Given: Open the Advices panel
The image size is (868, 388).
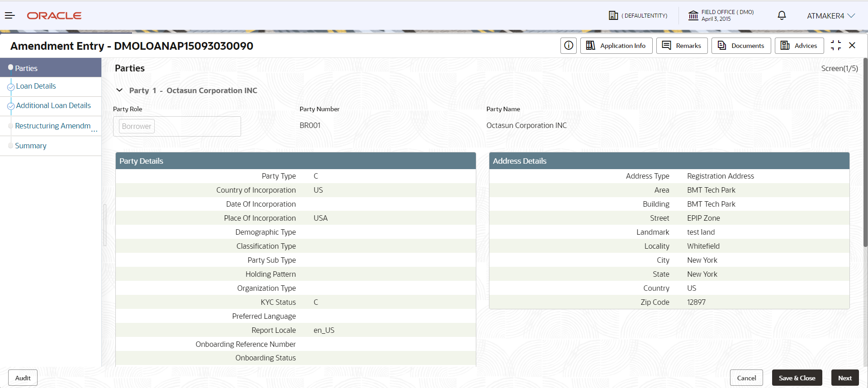Looking at the screenshot, I should click(x=799, y=46).
